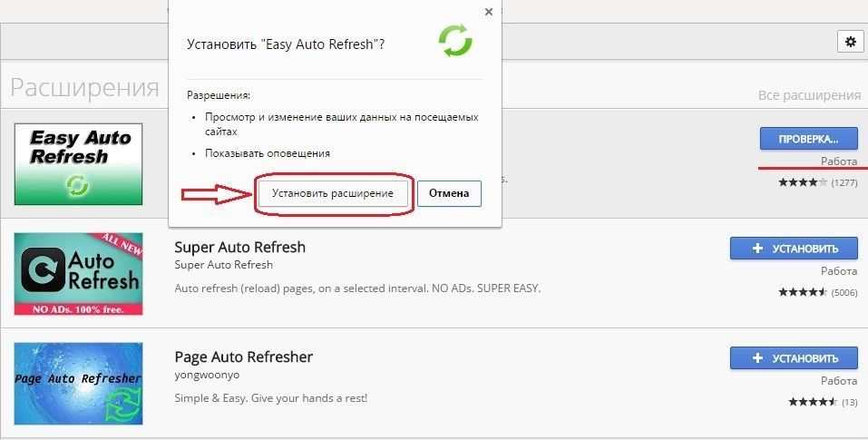The height and width of the screenshot is (440, 868).
Task: Click Работа category under Super Auto Refresh
Action: click(x=839, y=271)
